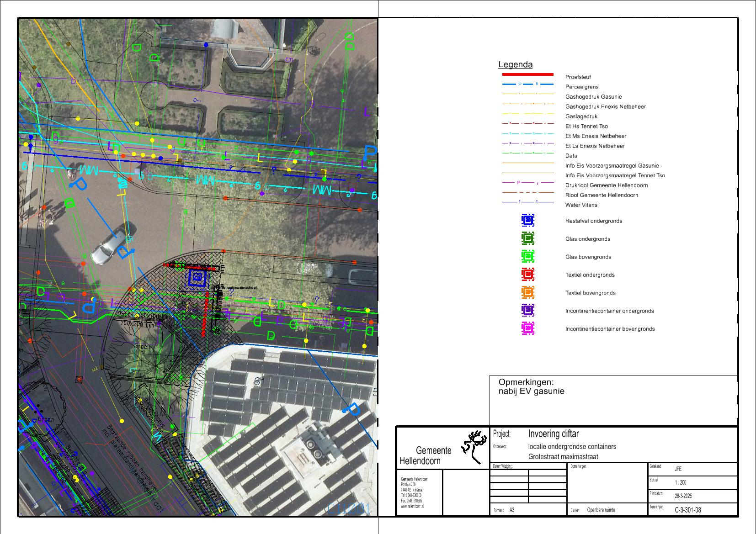Click the scale value 1 : 200
Image resolution: width=756 pixels, height=534 pixels.
[x=680, y=482]
